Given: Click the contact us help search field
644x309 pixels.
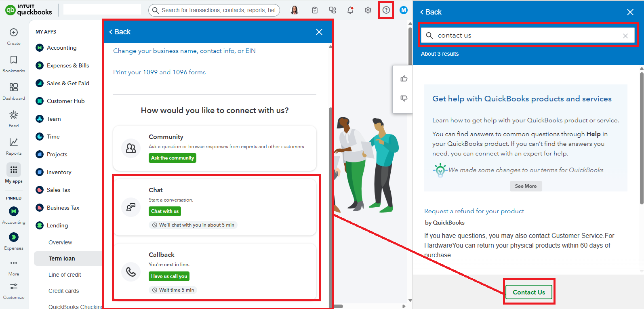Looking at the screenshot, I should pos(527,36).
